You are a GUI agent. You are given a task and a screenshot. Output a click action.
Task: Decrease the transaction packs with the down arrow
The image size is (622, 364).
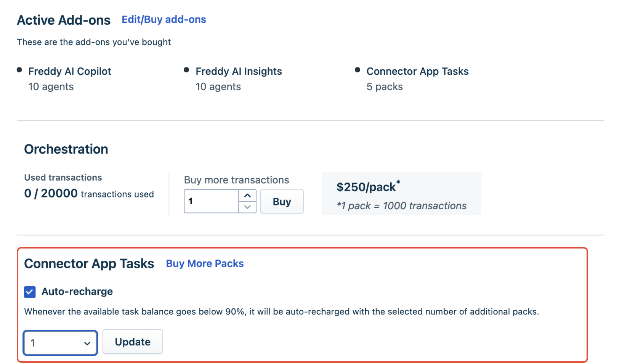[x=247, y=207]
